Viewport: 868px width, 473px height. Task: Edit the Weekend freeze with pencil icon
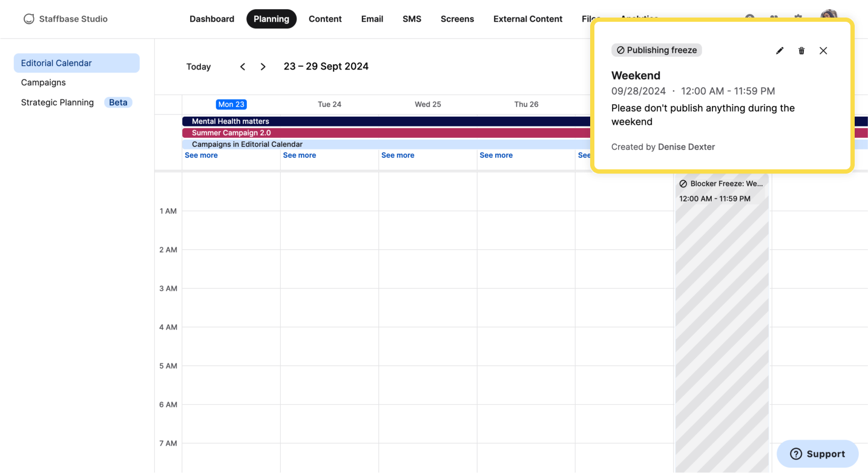click(x=780, y=51)
